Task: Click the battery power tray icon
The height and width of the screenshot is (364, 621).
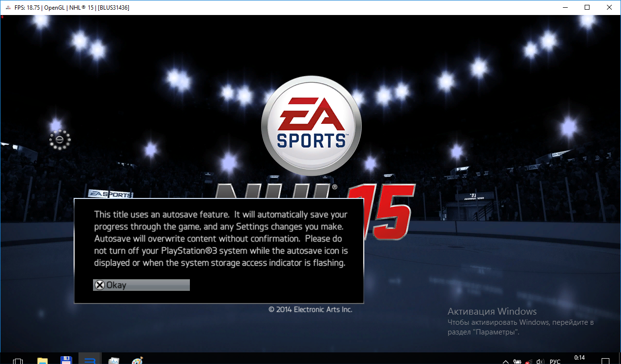Action: (x=517, y=361)
